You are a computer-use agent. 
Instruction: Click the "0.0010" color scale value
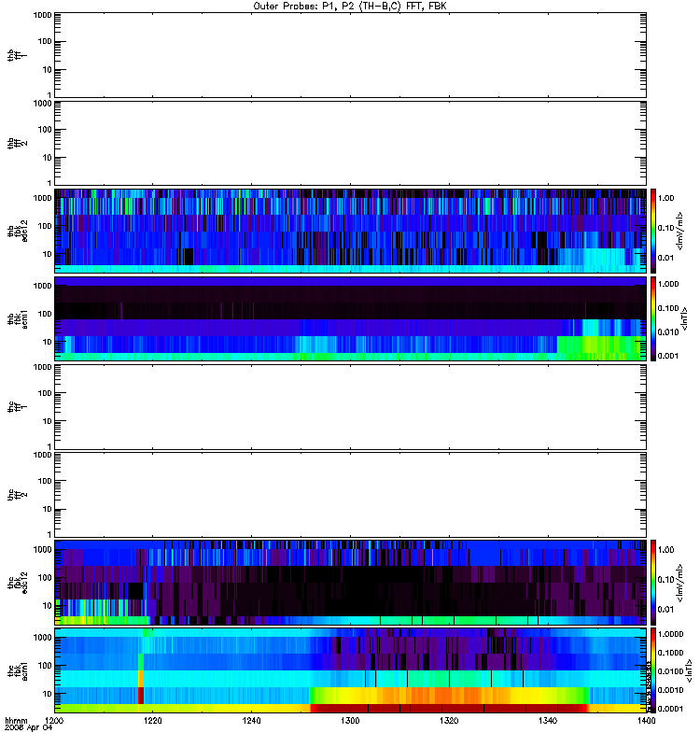pos(670,690)
